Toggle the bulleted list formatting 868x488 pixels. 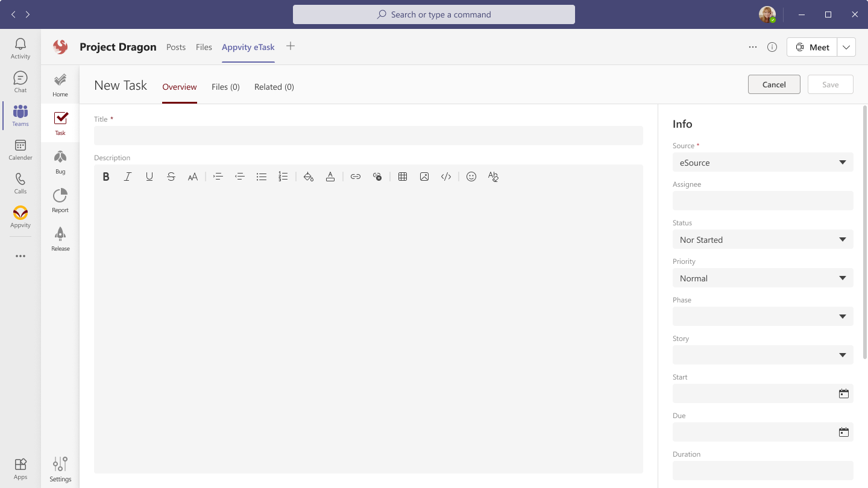coord(262,177)
